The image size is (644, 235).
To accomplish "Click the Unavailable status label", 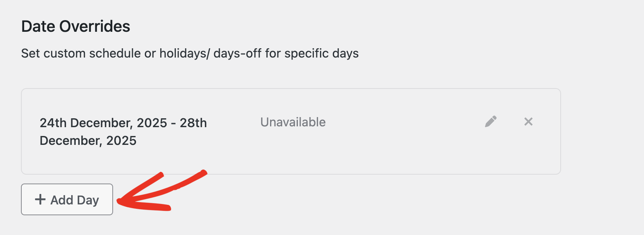I will point(293,122).
